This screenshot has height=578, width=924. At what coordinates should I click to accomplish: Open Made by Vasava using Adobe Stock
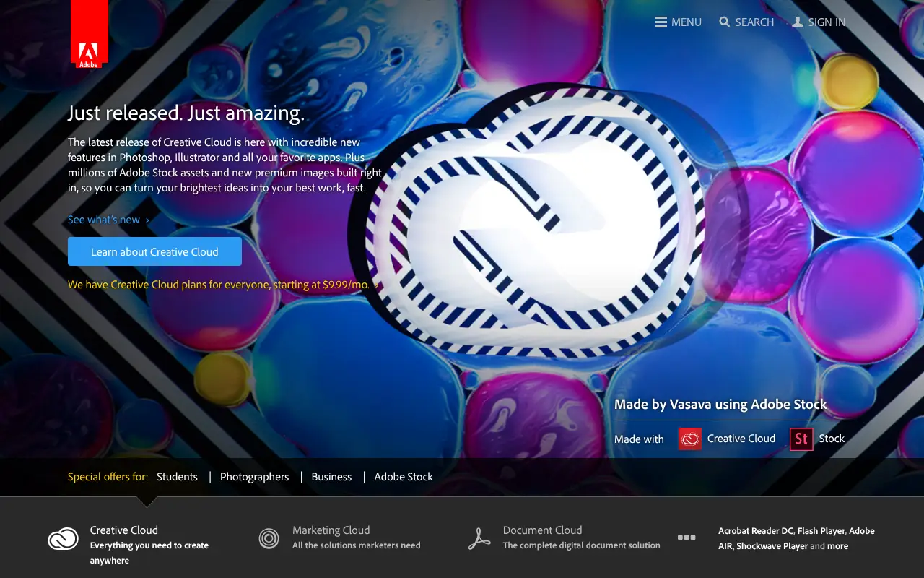click(x=720, y=405)
